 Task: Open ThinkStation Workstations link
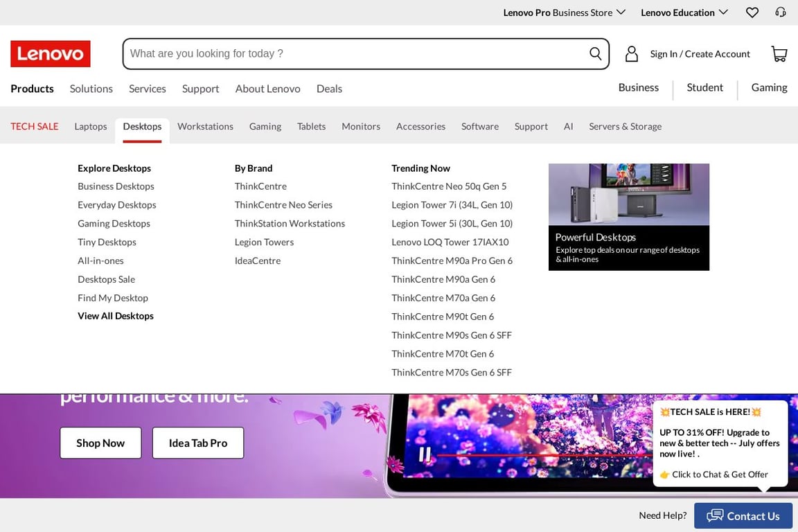click(x=290, y=224)
